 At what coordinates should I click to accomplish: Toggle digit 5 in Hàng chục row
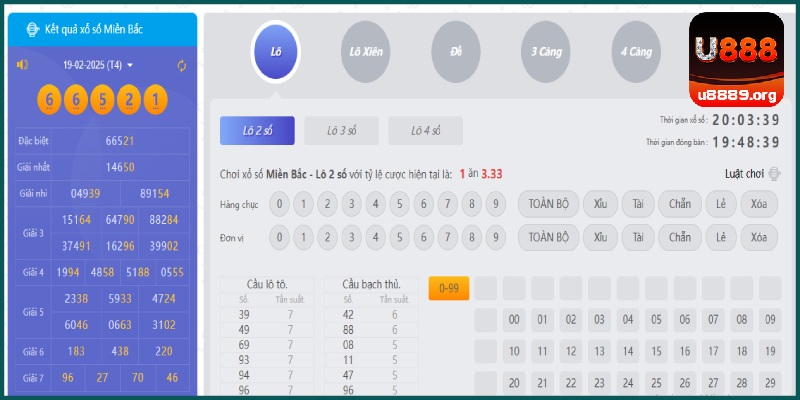[399, 205]
